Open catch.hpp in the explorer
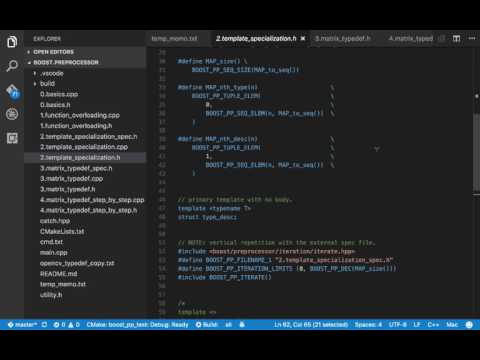This screenshot has height=360, width=480. 55,221
